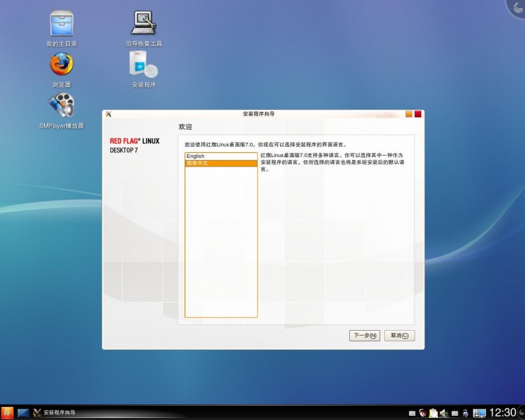Open the display monitor tray icon
Viewport: 525px width, 420px height.
coord(479,413)
